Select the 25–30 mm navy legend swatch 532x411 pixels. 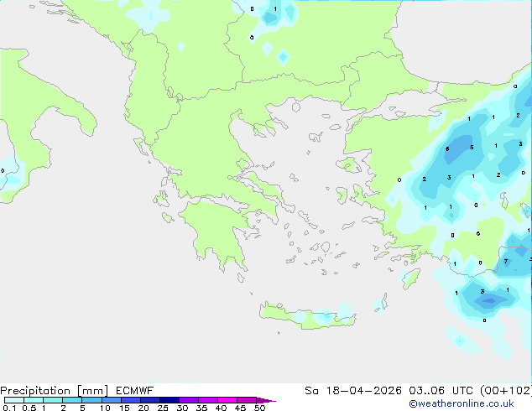[x=170, y=400]
